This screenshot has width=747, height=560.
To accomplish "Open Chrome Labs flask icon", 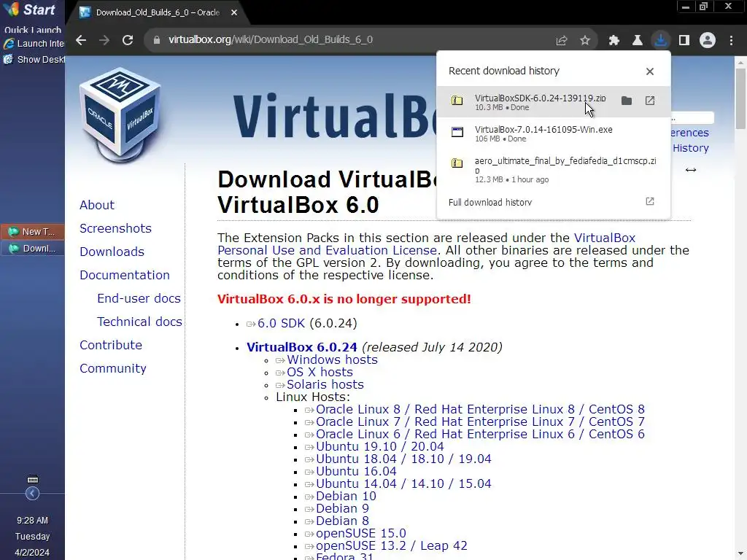I will tap(638, 41).
